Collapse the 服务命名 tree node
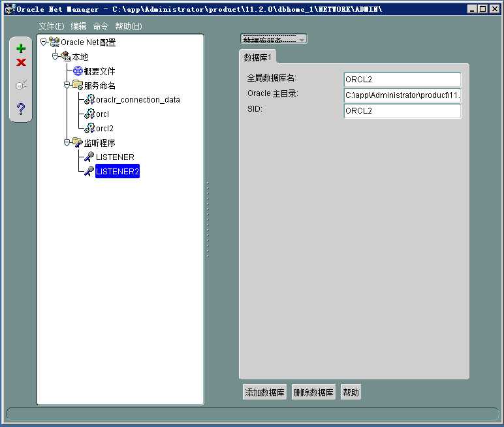 coord(67,85)
